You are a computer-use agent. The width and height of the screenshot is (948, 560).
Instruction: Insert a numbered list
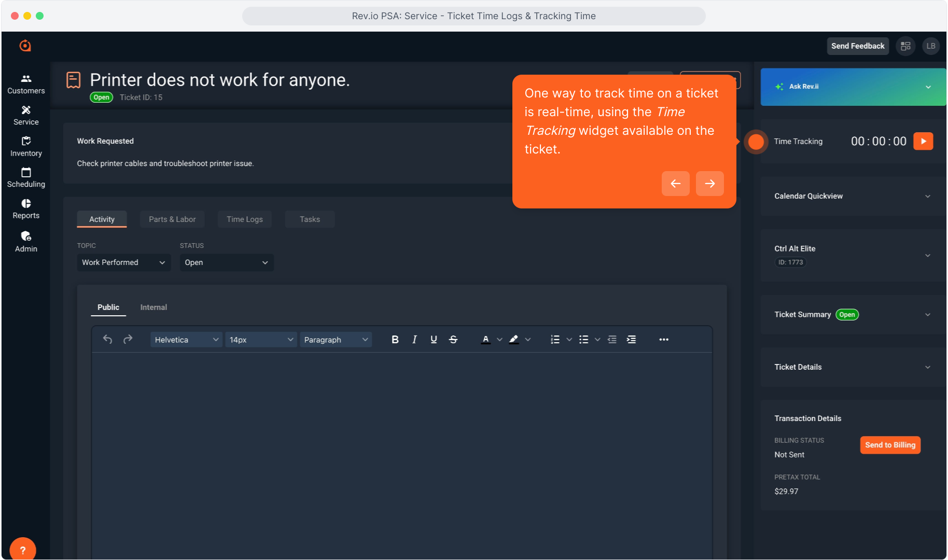point(555,340)
